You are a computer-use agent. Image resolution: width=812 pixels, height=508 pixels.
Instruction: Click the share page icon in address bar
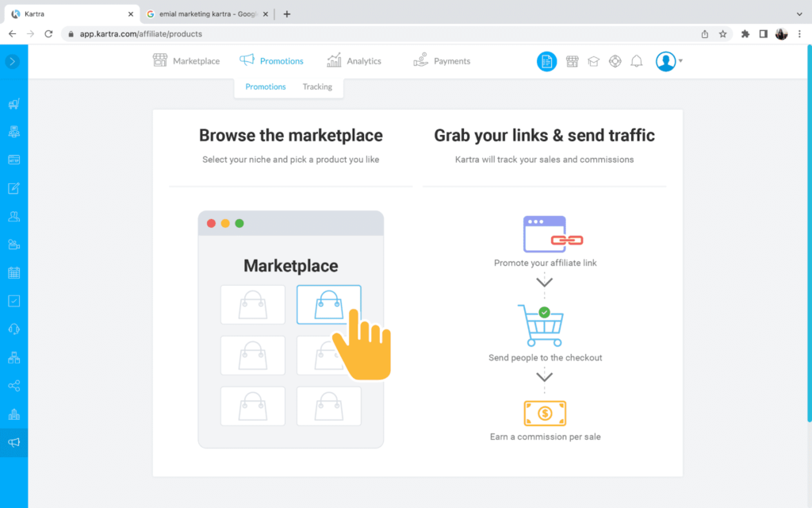tap(705, 33)
